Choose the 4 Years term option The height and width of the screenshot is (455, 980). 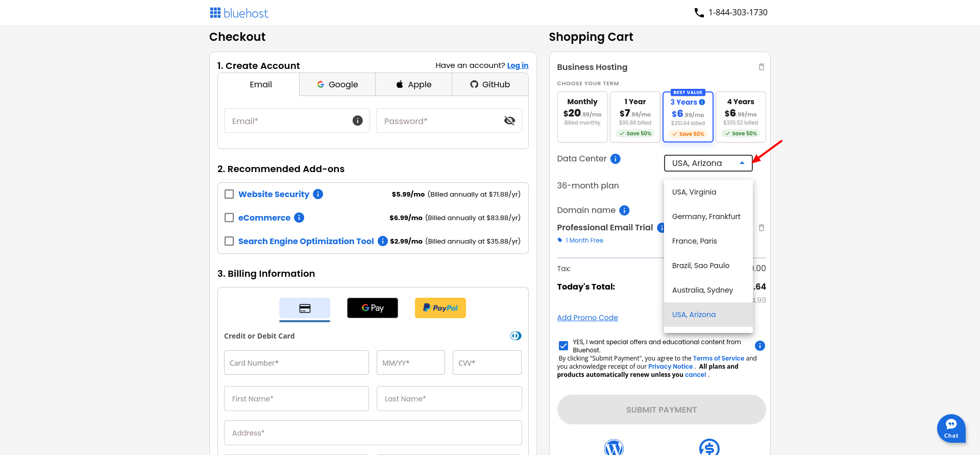point(741,116)
